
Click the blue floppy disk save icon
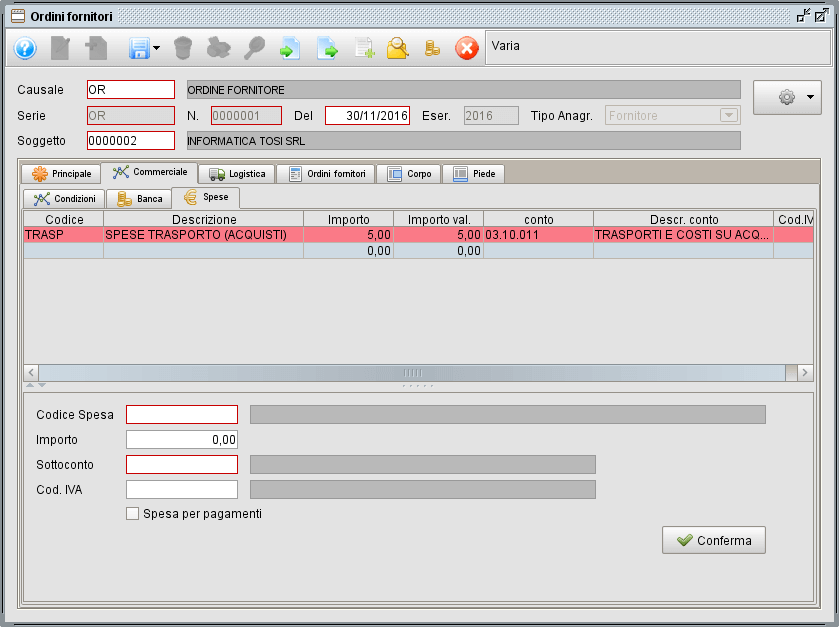click(138, 48)
